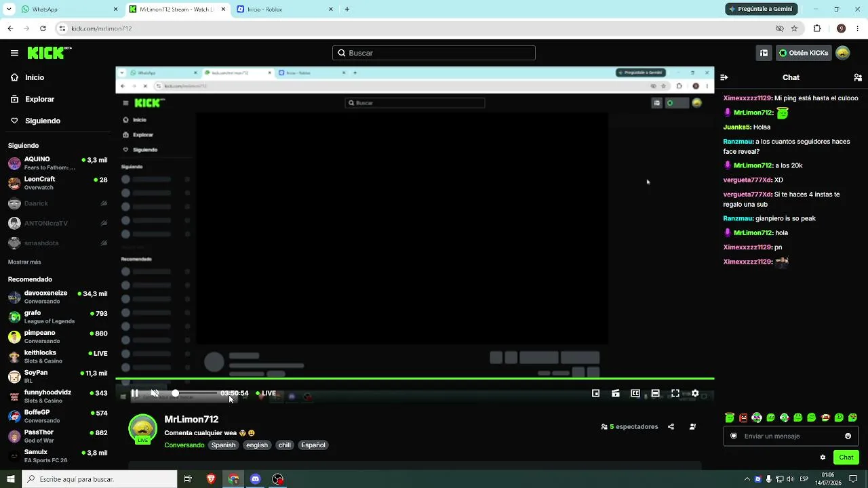This screenshot has height=488, width=868.
Task: Select the english tag
Action: coord(257,445)
